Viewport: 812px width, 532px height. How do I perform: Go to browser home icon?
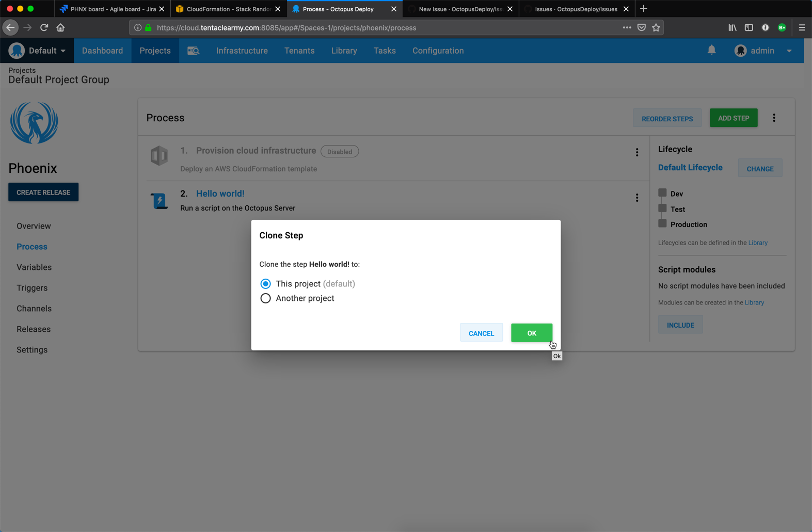60,28
